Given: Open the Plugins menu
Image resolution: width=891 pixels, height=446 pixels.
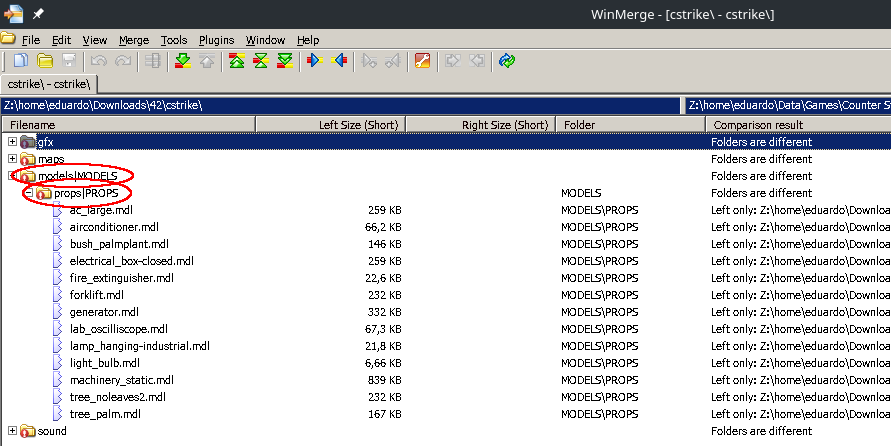Looking at the screenshot, I should [x=216, y=40].
